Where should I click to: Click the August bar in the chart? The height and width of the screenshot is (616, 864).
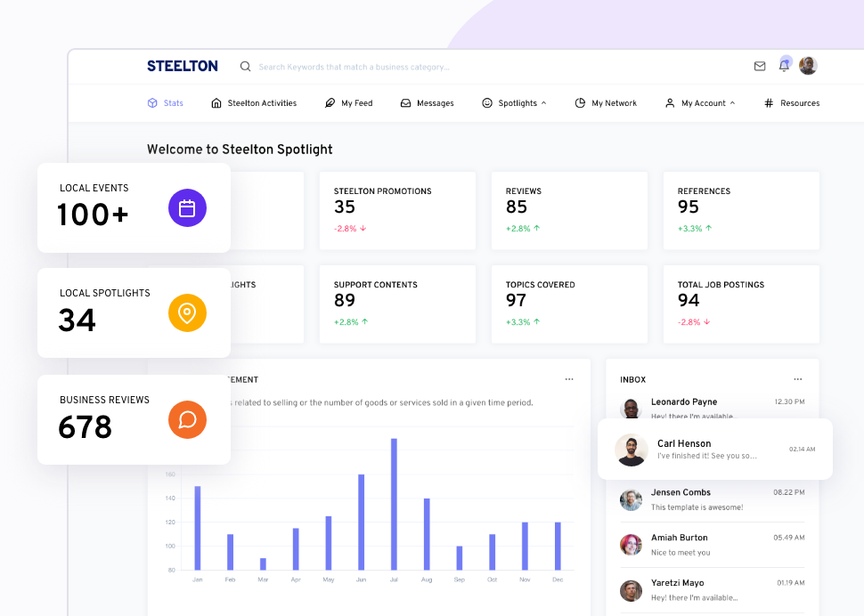tap(427, 534)
